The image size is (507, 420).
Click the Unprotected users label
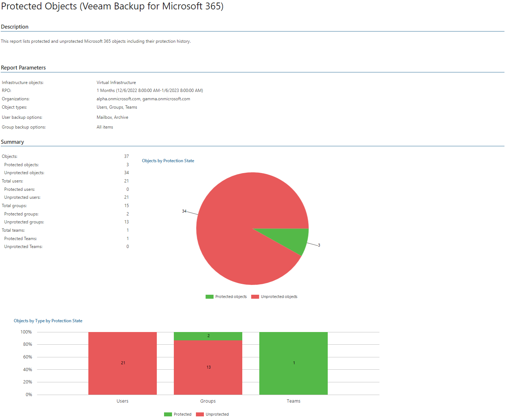tap(22, 197)
